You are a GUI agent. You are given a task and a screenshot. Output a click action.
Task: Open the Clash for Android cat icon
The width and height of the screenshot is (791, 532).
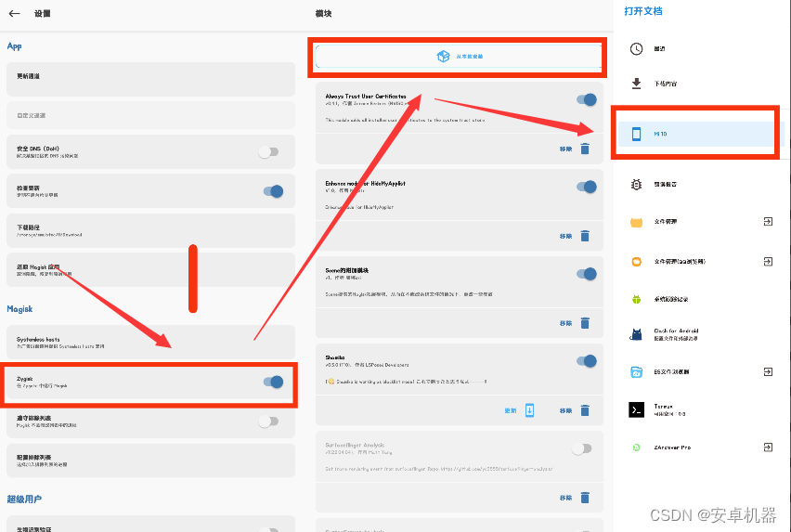636,334
